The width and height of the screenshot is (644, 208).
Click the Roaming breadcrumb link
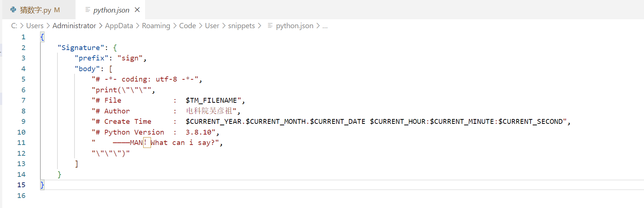click(x=156, y=26)
